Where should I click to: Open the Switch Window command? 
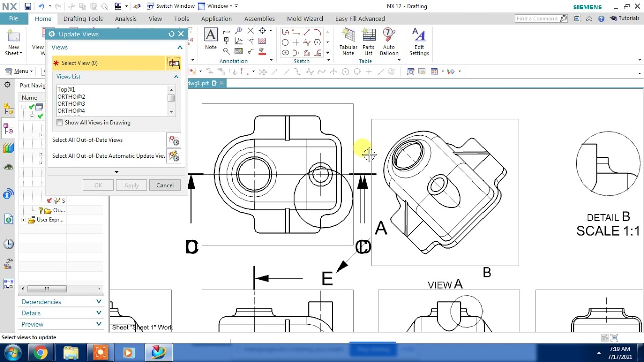pos(171,6)
